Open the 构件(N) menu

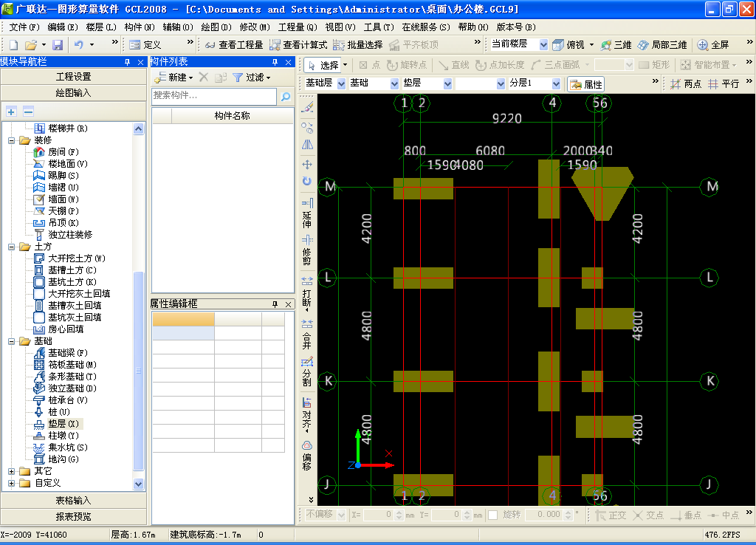pos(140,27)
